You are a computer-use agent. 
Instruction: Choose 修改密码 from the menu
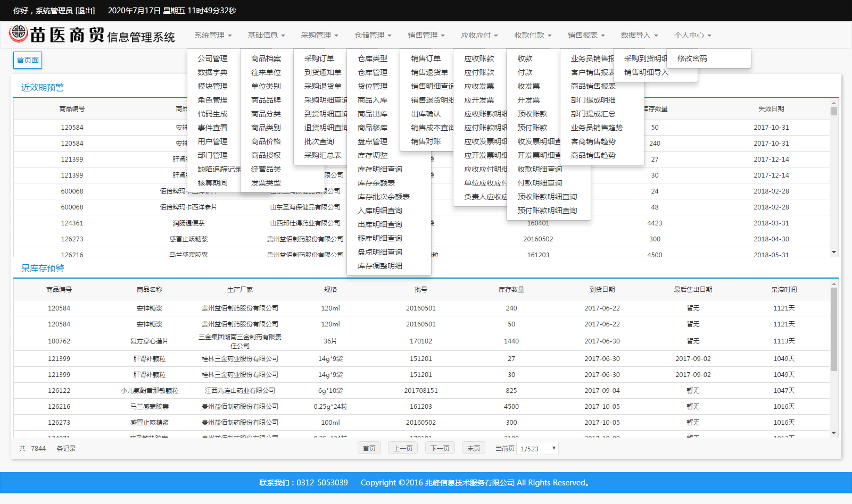[x=692, y=58]
